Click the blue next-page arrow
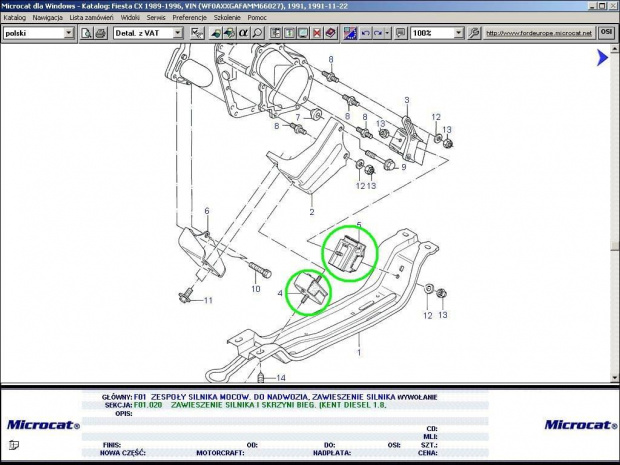The height and width of the screenshot is (465, 620). pos(602,58)
